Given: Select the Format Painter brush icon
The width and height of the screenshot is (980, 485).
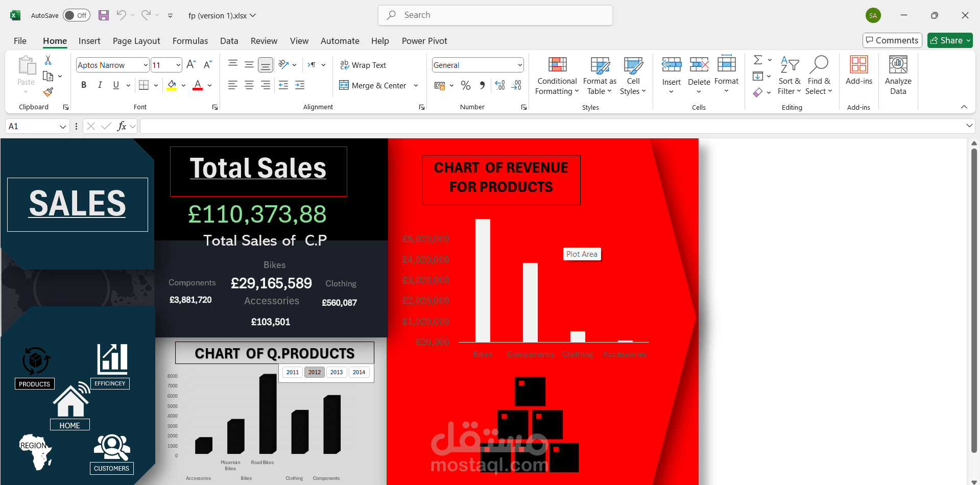Looking at the screenshot, I should coord(48,92).
